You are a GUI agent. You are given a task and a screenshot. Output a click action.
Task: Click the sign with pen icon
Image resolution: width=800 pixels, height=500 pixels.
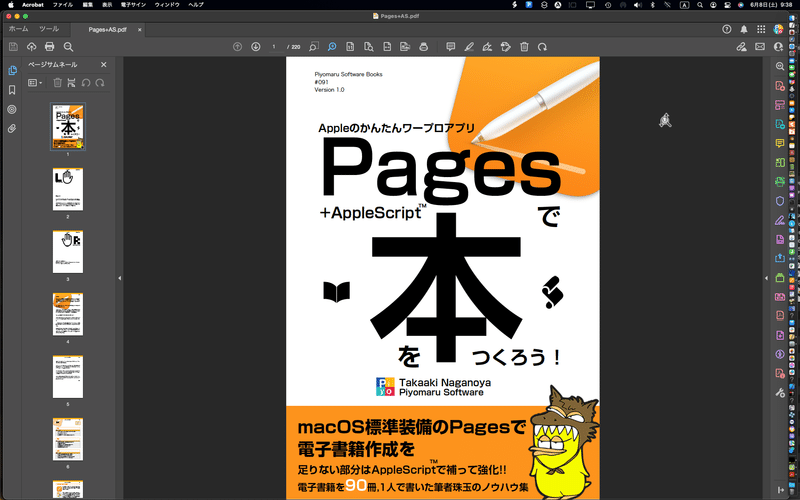(x=487, y=47)
